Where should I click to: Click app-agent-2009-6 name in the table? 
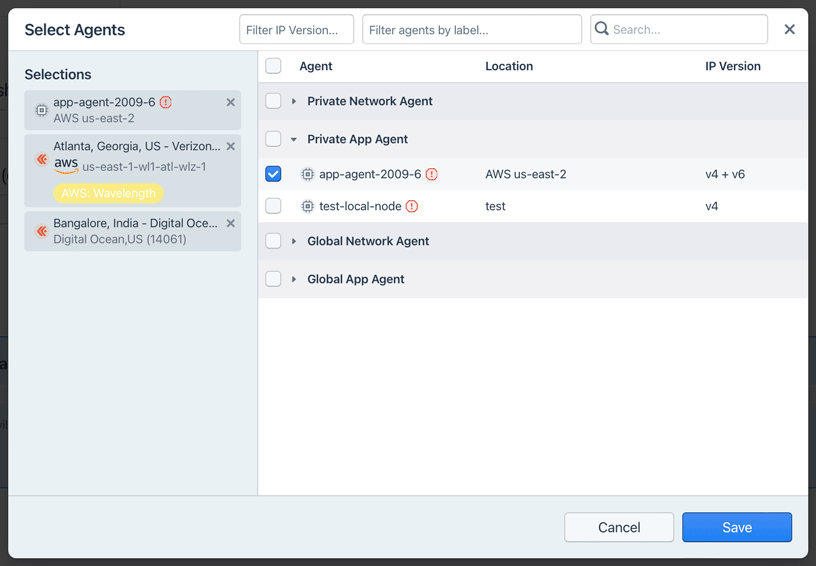pos(370,174)
